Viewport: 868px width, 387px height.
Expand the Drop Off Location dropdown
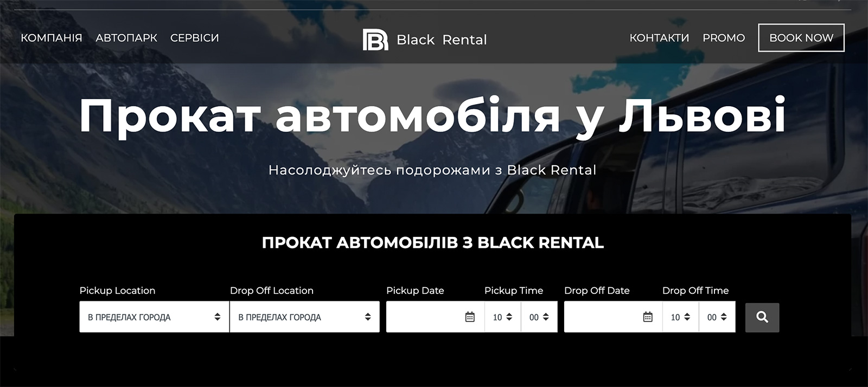[304, 317]
